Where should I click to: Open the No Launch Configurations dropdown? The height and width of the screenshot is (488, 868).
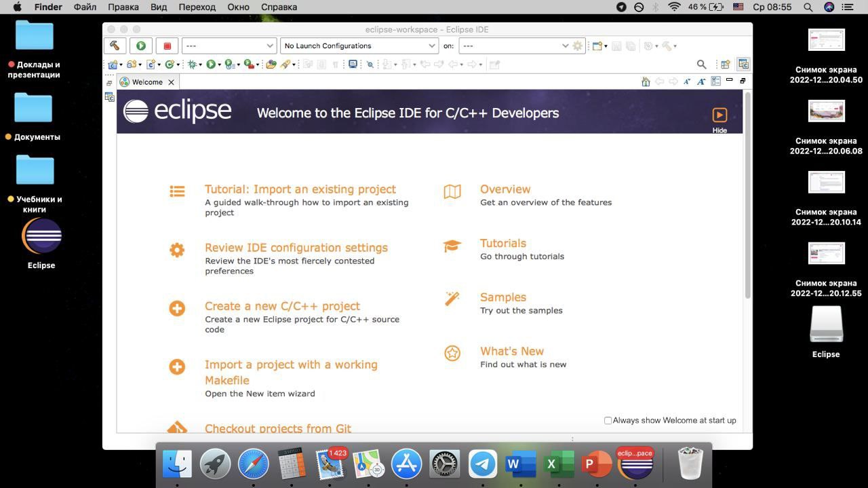click(359, 45)
